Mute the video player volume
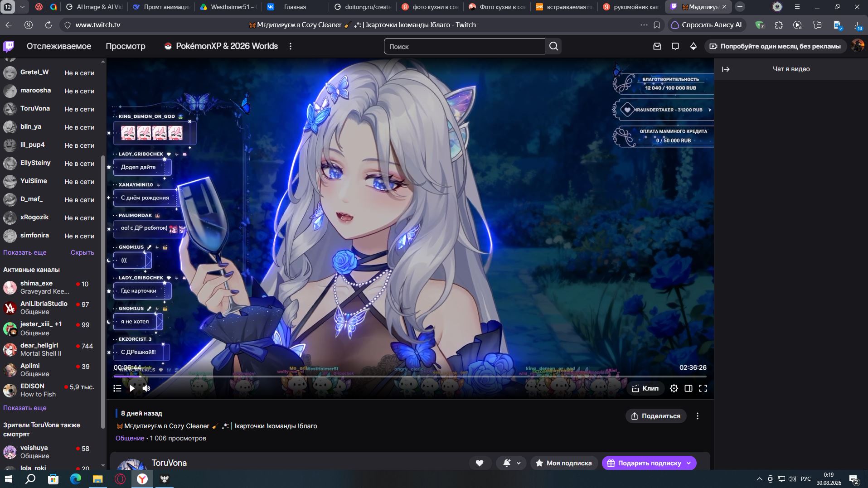 tap(146, 388)
